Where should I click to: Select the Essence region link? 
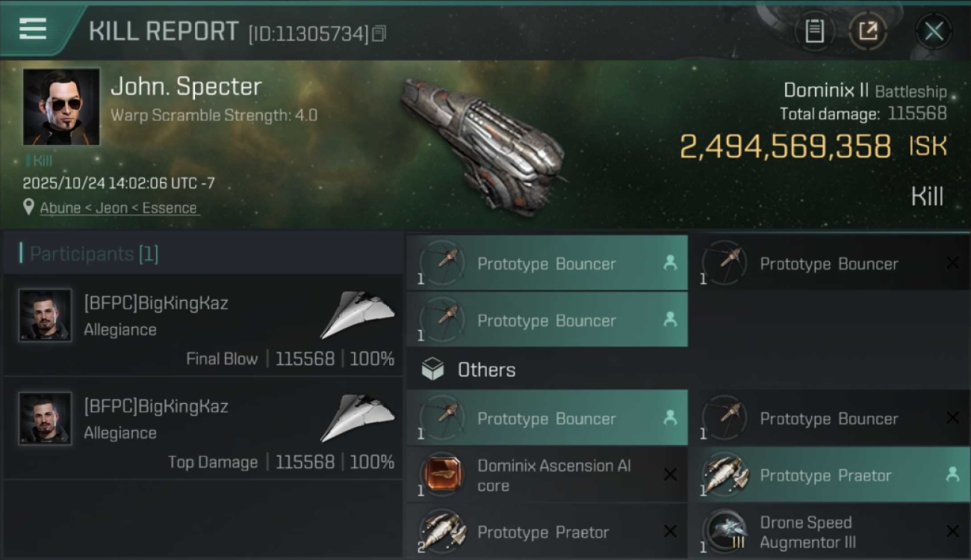pos(170,208)
